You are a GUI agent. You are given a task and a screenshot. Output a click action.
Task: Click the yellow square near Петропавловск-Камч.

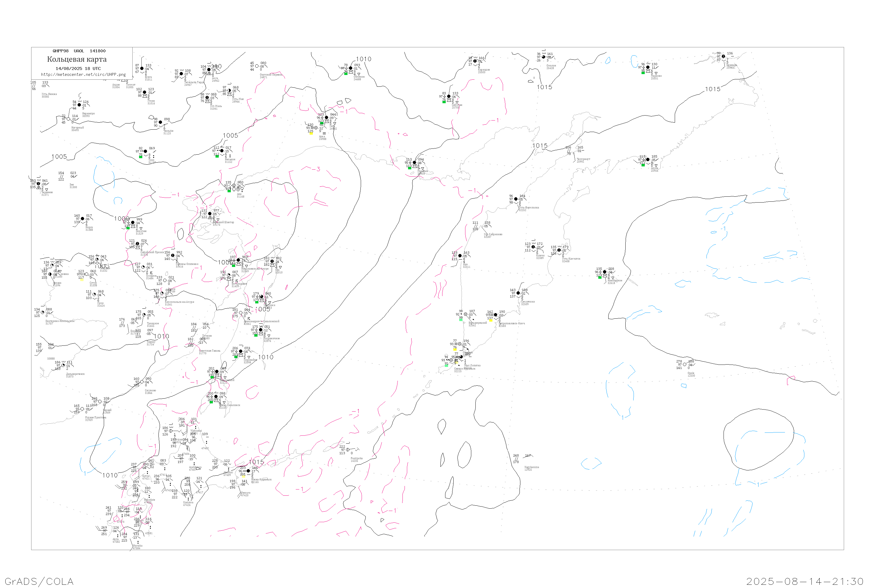point(490,320)
